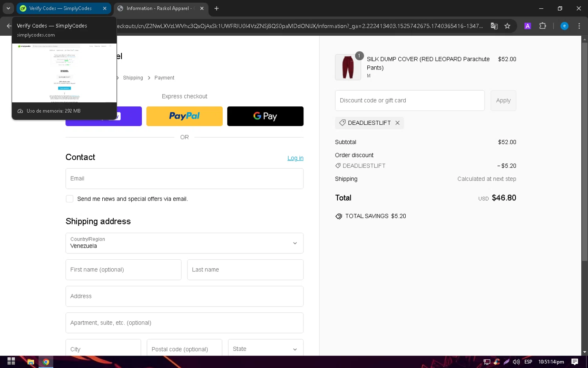Click the Address field
Image resolution: width=588 pixels, height=368 pixels.
coord(184,296)
